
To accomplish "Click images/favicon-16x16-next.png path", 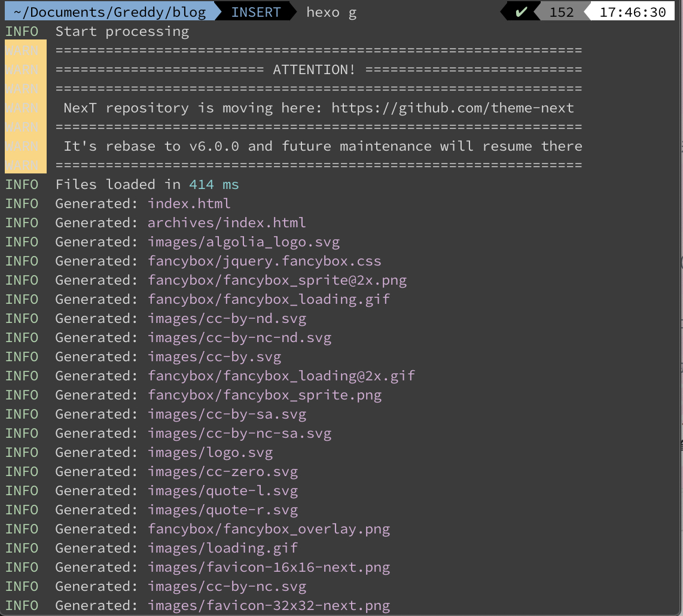I will coord(269,568).
